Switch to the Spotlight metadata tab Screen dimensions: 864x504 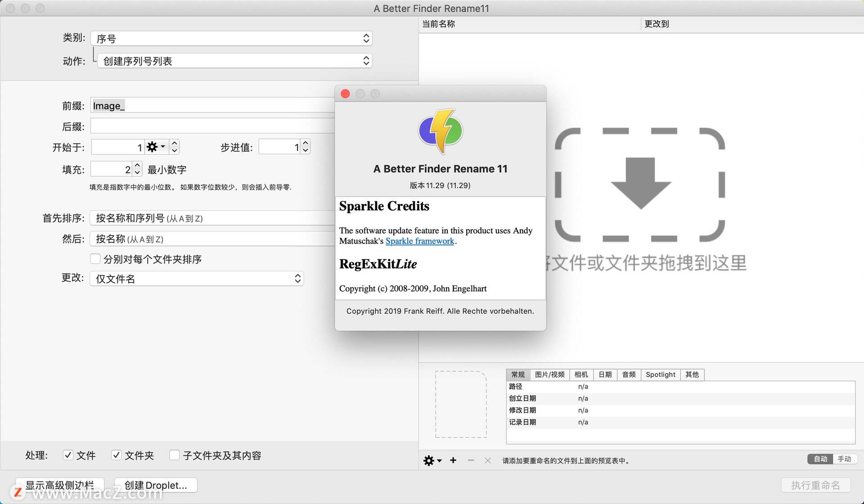coord(660,375)
